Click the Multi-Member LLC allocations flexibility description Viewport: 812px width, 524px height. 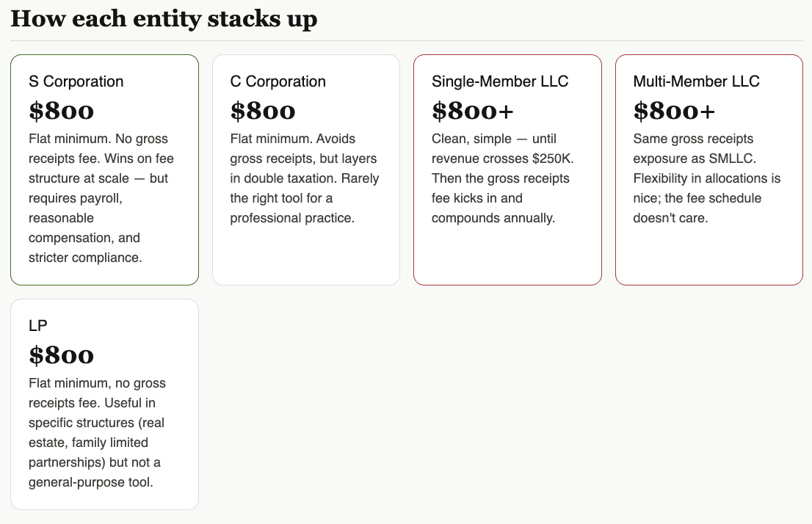707,178
